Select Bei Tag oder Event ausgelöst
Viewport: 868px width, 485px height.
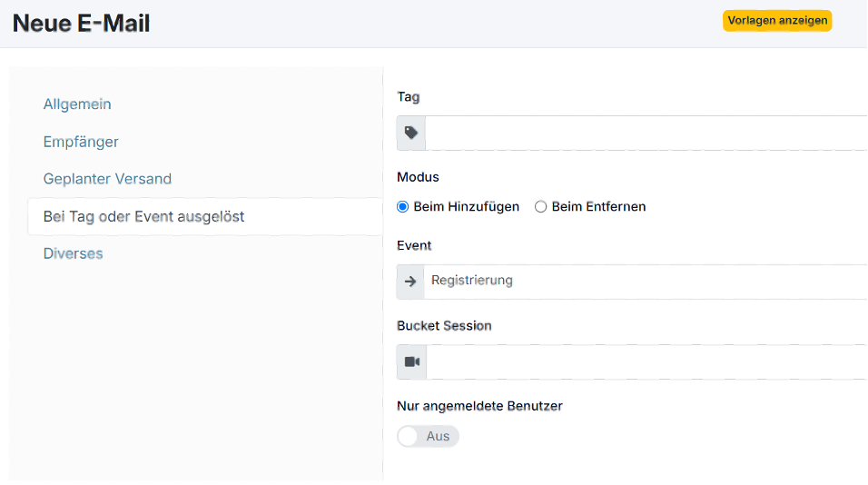(x=143, y=217)
